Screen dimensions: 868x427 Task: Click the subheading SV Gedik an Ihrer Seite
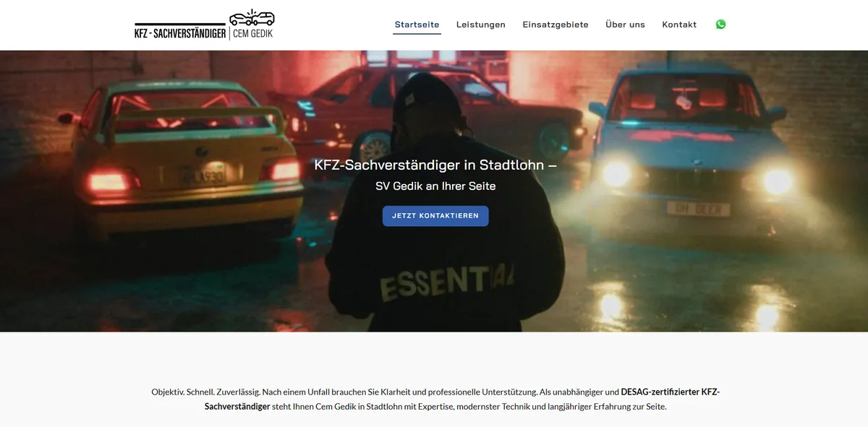coord(435,186)
